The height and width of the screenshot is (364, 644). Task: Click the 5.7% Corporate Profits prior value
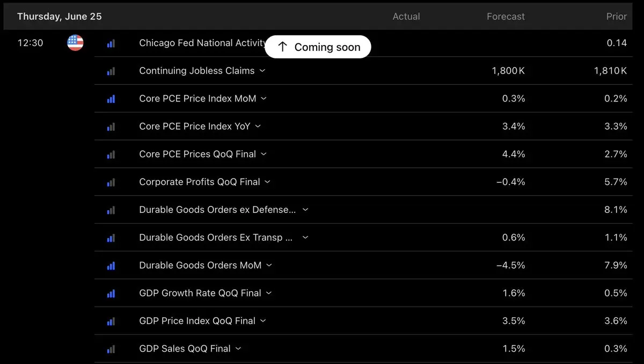click(x=616, y=182)
